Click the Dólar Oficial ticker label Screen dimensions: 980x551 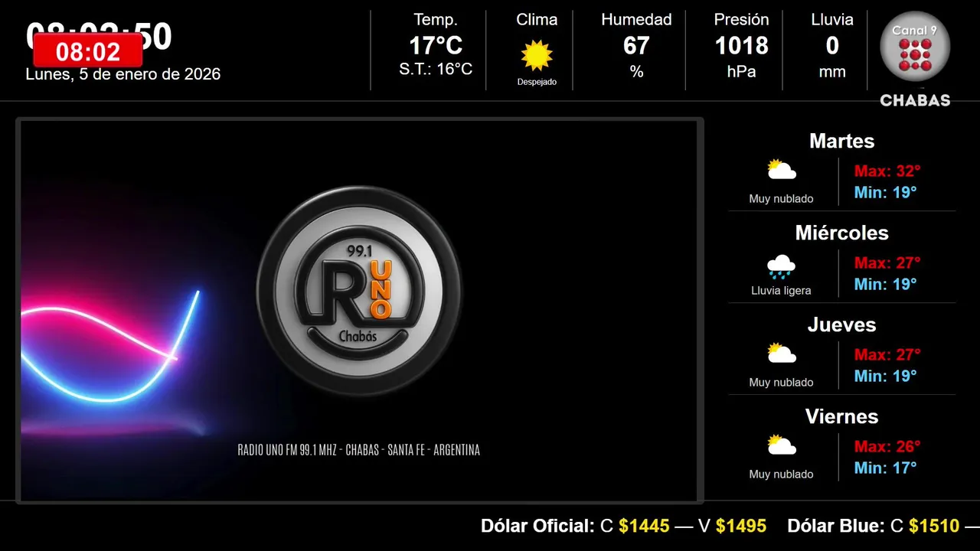[537, 527]
